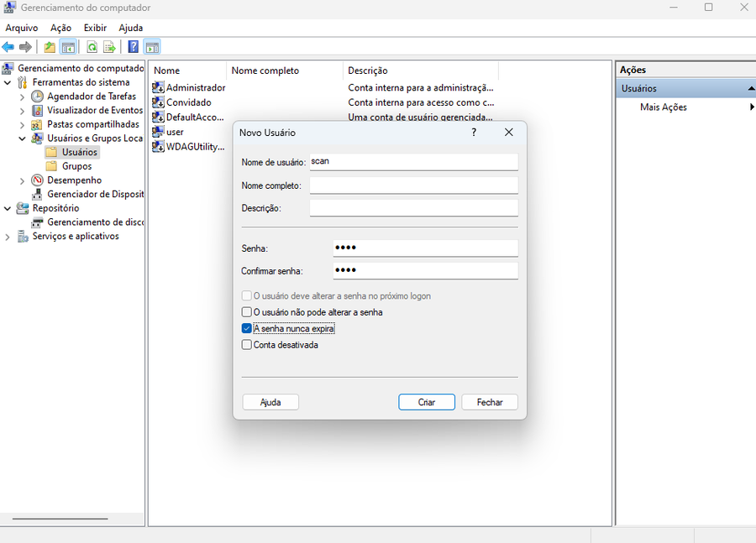
Task: Open the 'Arquivo' menu
Action: click(x=21, y=28)
